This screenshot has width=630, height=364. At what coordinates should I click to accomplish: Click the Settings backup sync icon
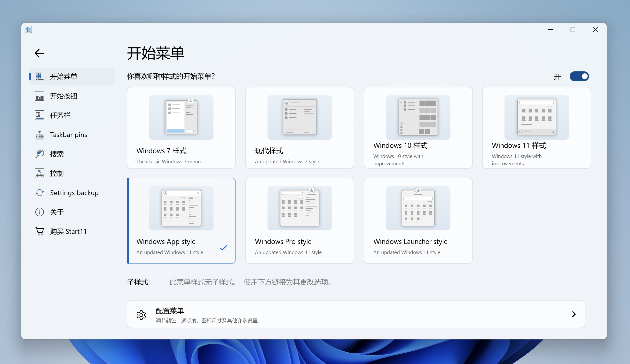pos(39,192)
